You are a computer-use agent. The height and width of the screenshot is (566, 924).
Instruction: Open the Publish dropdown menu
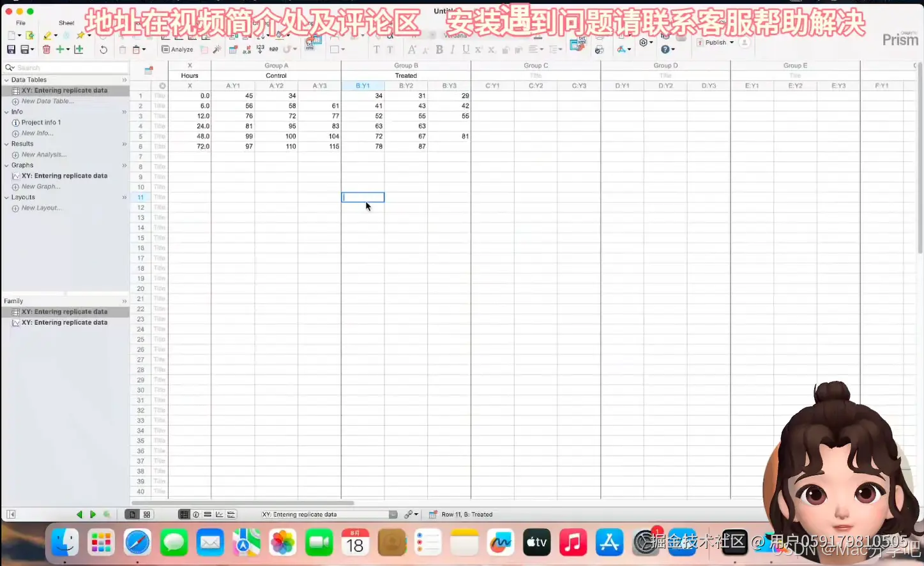(x=715, y=42)
